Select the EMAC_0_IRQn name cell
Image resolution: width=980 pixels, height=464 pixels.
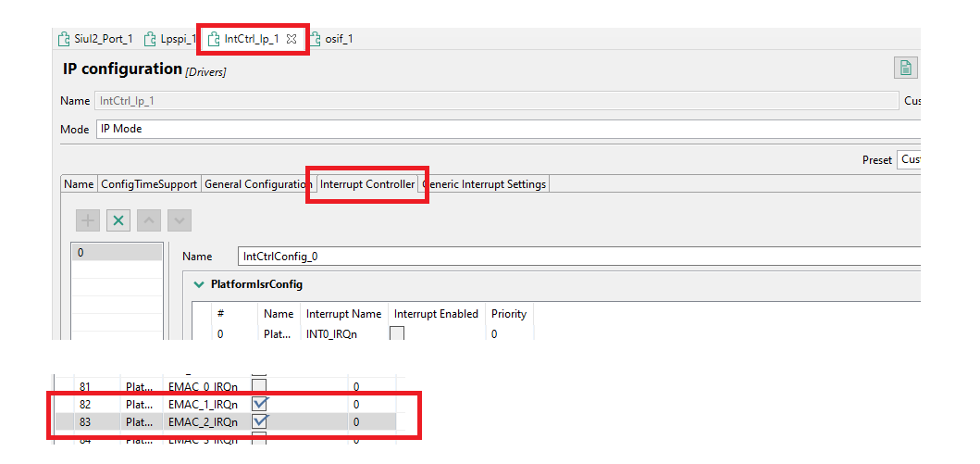(x=203, y=386)
